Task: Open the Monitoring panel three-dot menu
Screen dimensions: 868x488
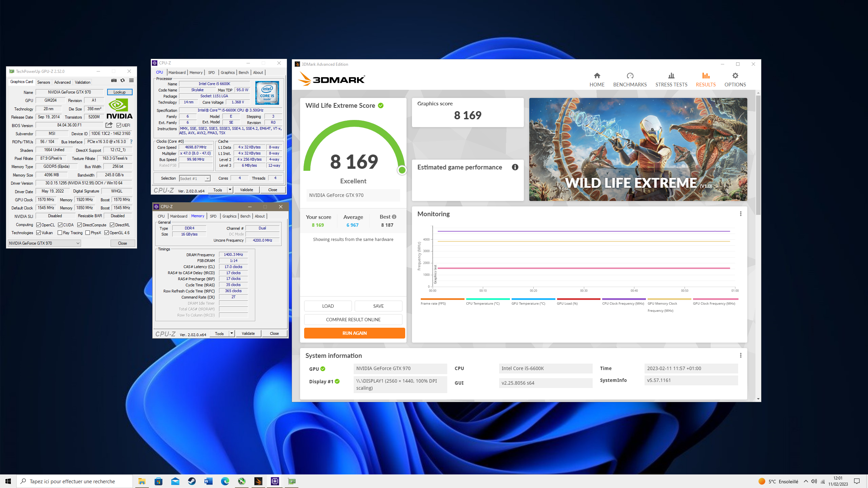Action: [x=741, y=214]
